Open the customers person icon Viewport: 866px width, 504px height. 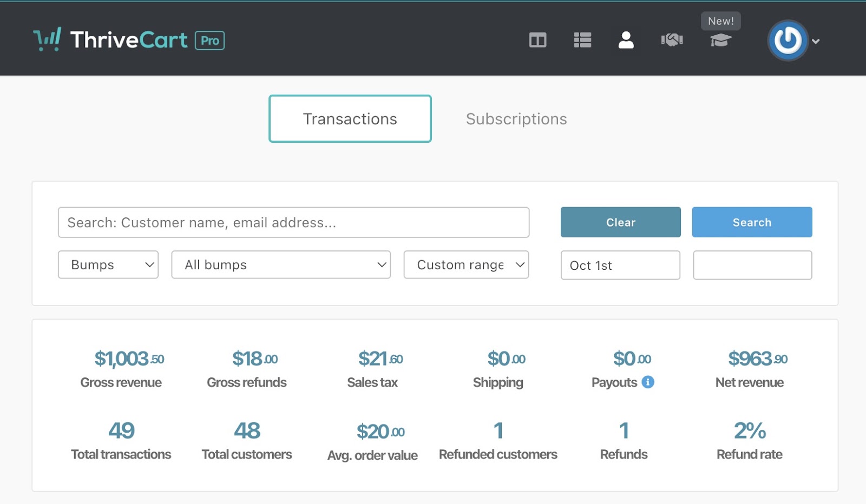(x=626, y=40)
